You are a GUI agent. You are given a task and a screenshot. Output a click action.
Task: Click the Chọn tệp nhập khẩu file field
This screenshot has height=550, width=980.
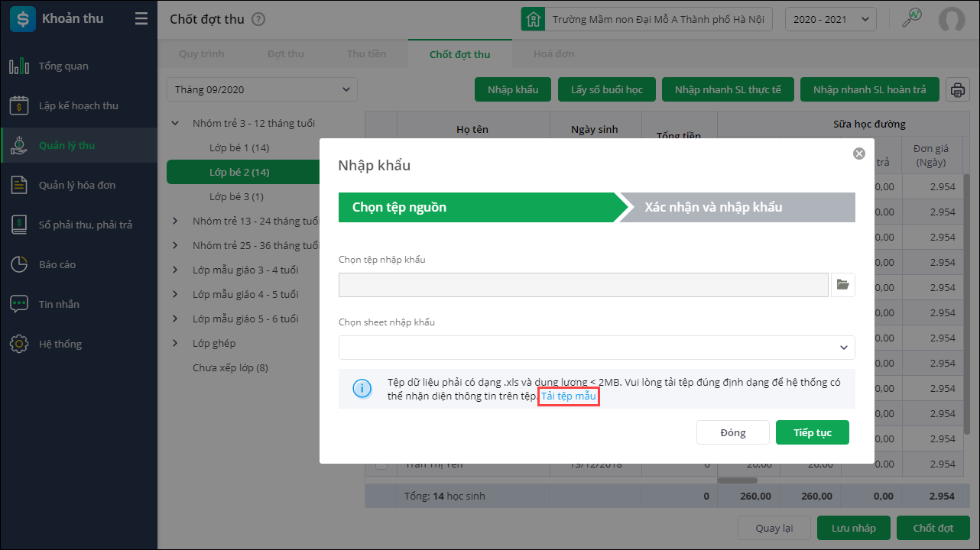click(x=583, y=284)
